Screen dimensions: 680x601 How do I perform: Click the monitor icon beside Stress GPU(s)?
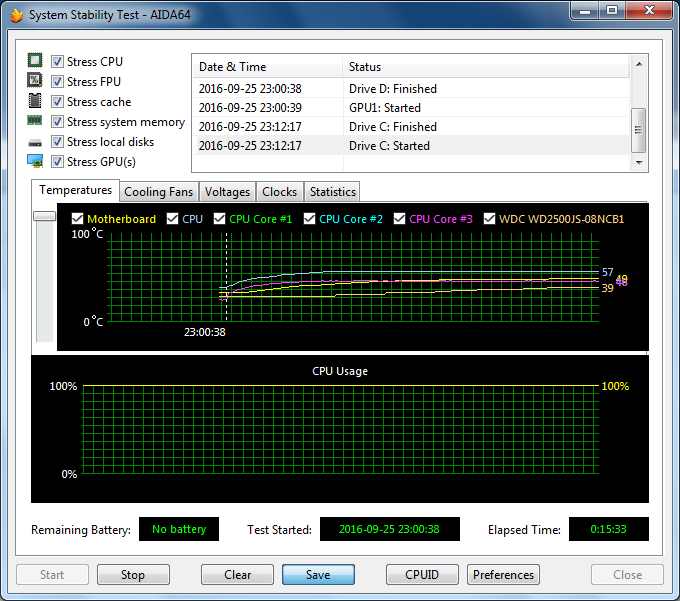(35, 162)
